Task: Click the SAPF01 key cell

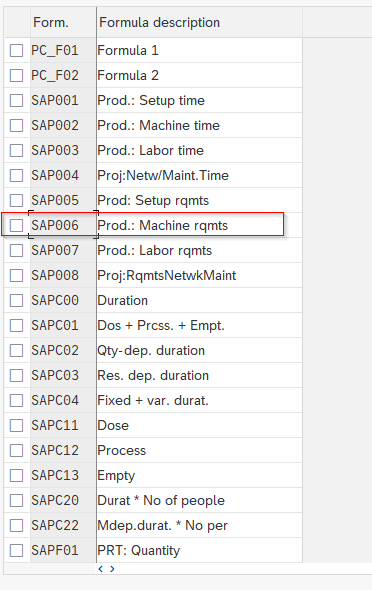Action: coord(63,550)
